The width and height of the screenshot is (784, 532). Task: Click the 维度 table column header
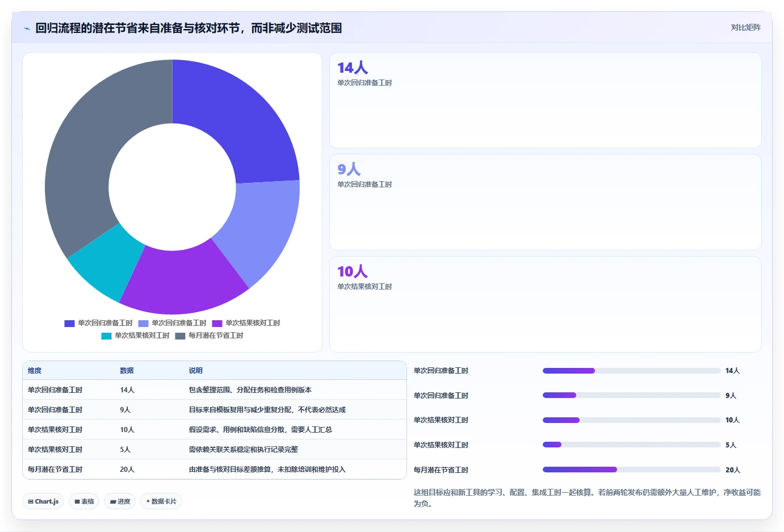[x=35, y=371]
